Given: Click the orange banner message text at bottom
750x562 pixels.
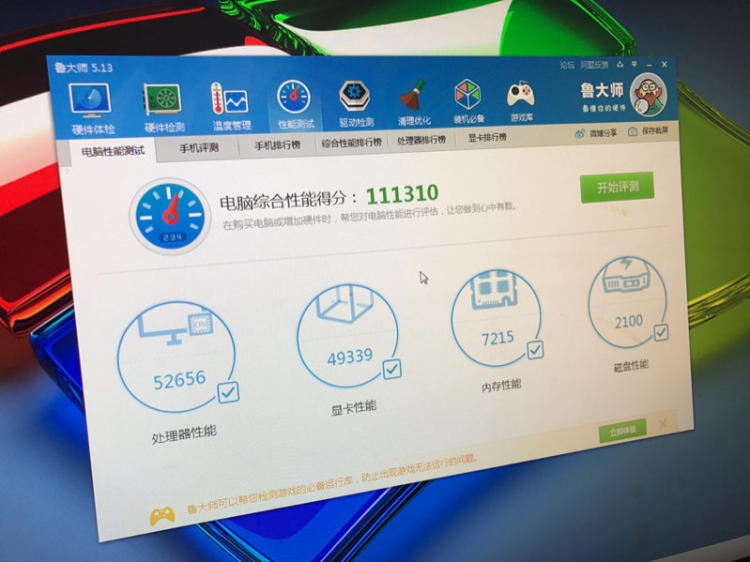Looking at the screenshot, I should pyautogui.click(x=332, y=484).
